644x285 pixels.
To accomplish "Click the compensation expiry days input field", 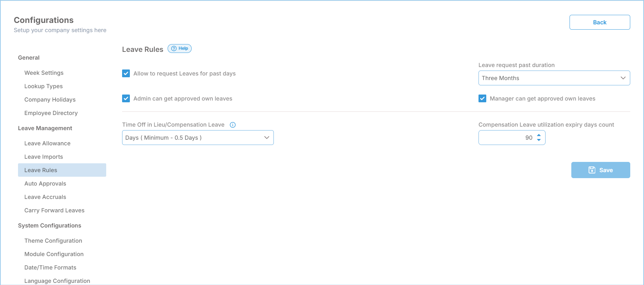I will 506,138.
